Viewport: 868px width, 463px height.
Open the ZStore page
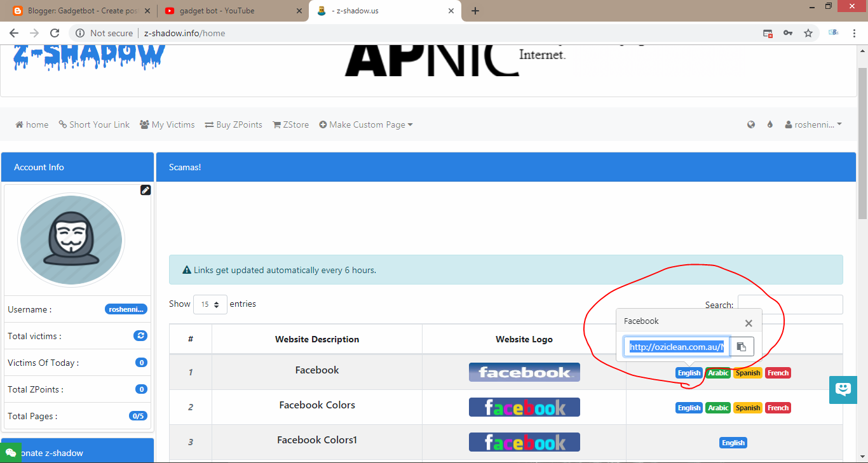290,124
